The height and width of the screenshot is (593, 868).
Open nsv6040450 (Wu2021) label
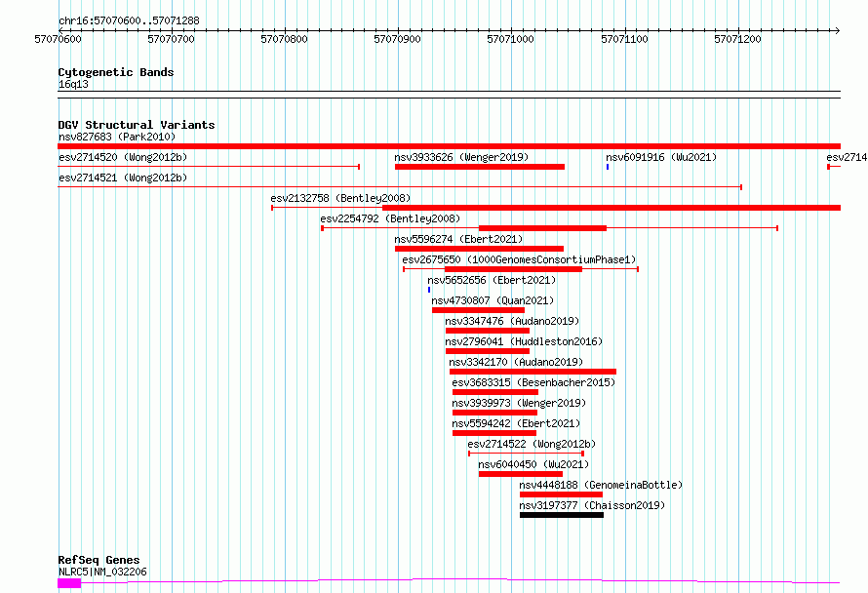(533, 464)
